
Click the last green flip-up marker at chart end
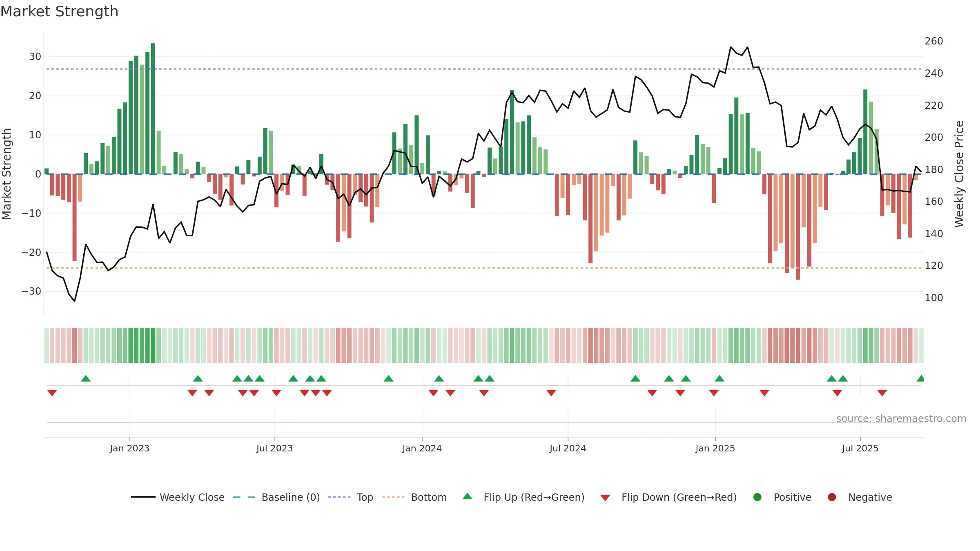pyautogui.click(x=920, y=378)
